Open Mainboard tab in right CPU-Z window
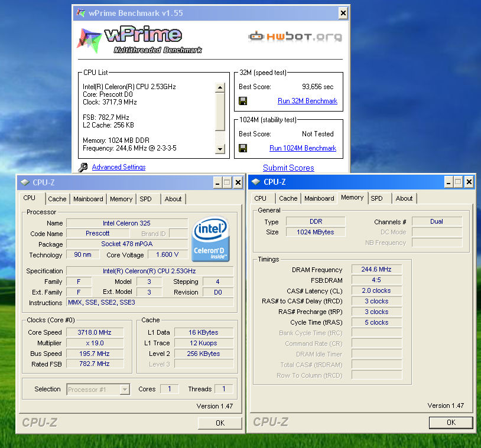The width and height of the screenshot is (481, 448). [x=319, y=198]
